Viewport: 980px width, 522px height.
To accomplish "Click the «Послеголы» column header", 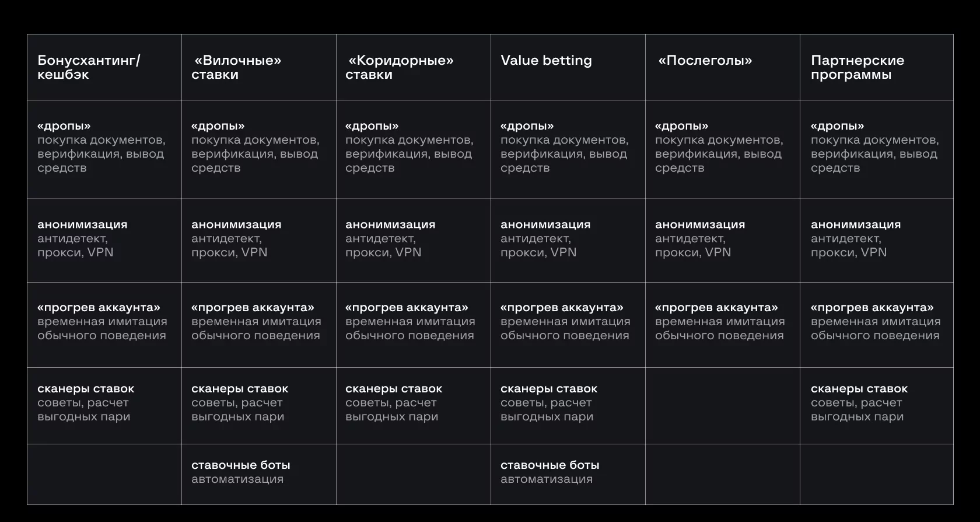I will [705, 61].
